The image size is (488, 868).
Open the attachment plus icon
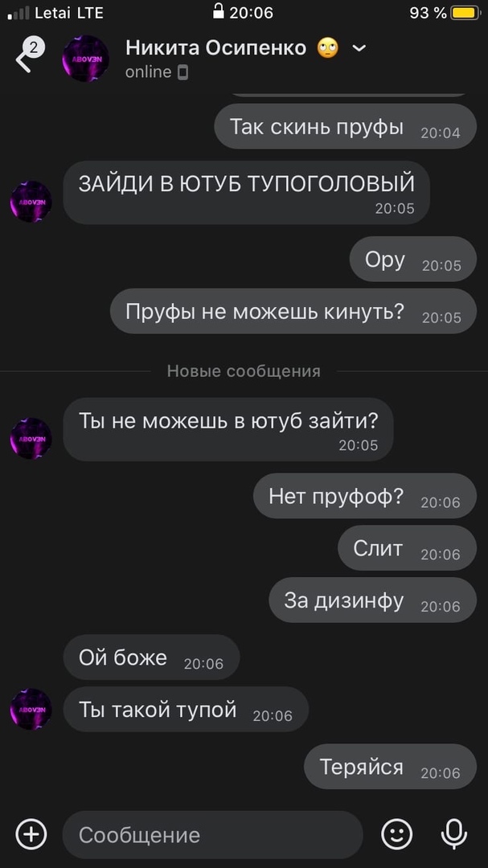pos(31,834)
